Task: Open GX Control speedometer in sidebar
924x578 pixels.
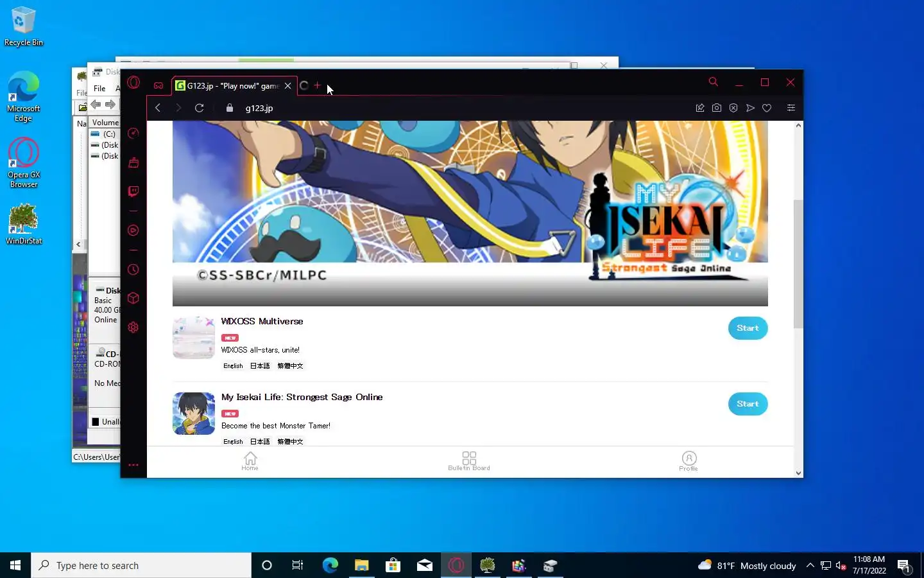Action: coord(133,133)
